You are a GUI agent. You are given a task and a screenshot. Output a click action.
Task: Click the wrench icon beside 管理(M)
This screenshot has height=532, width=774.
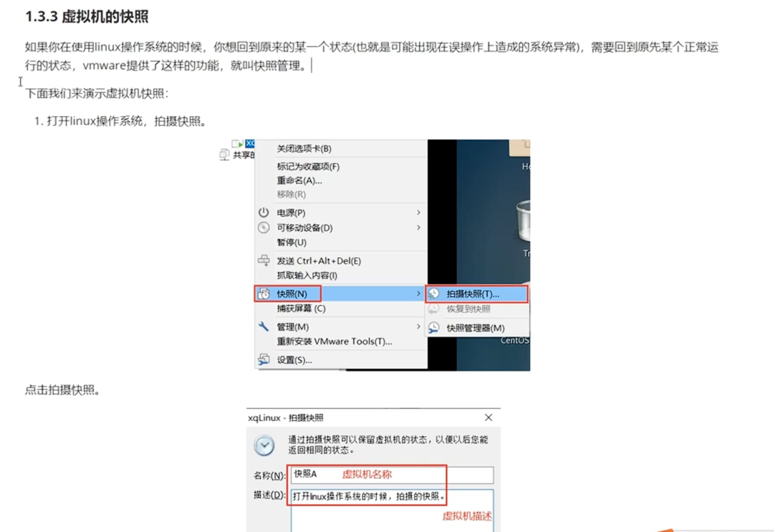[x=264, y=326]
